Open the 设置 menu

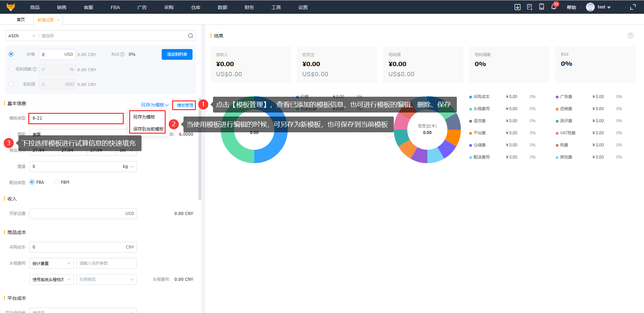point(303,7)
